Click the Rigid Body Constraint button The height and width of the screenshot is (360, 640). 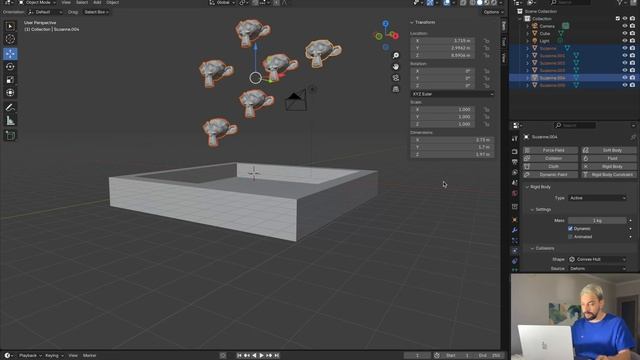[x=609, y=175]
